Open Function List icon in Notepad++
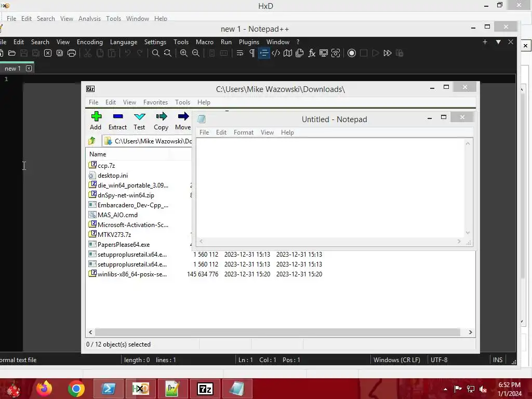532x399 pixels. 312,53
